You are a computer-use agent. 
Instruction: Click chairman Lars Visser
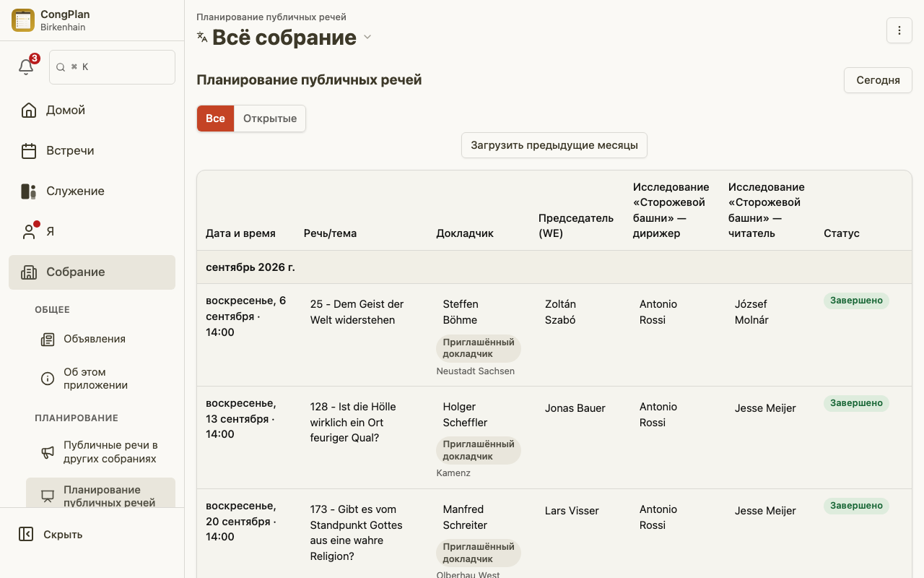pos(572,511)
